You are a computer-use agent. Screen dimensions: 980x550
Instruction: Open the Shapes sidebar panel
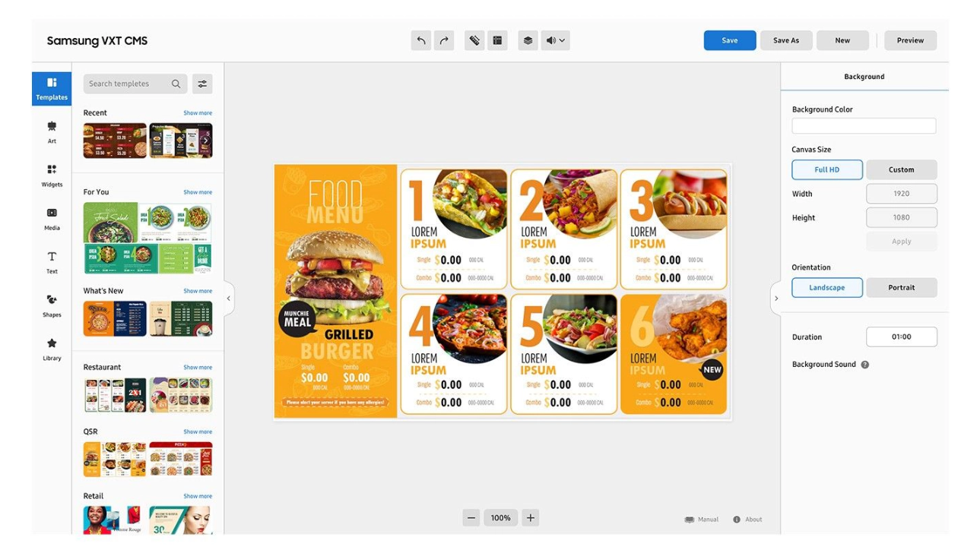(52, 305)
